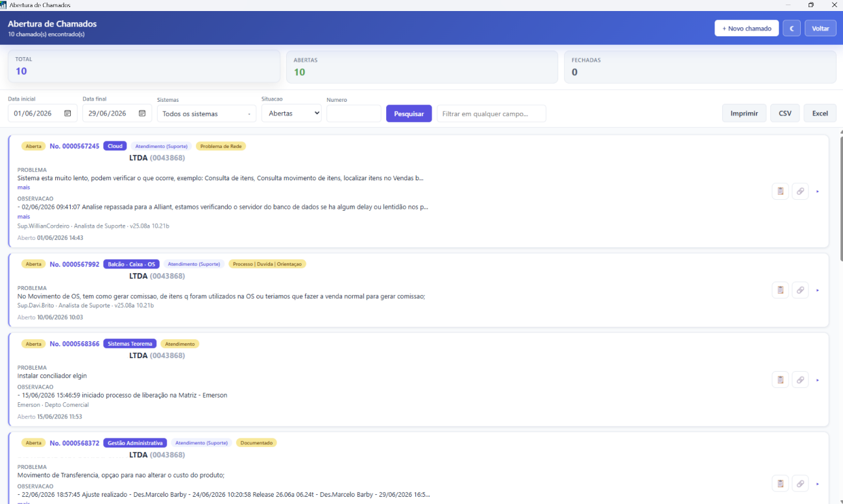The height and width of the screenshot is (504, 843).
Task: Open clipboard icon for ticket 0000567245
Action: pos(781,191)
